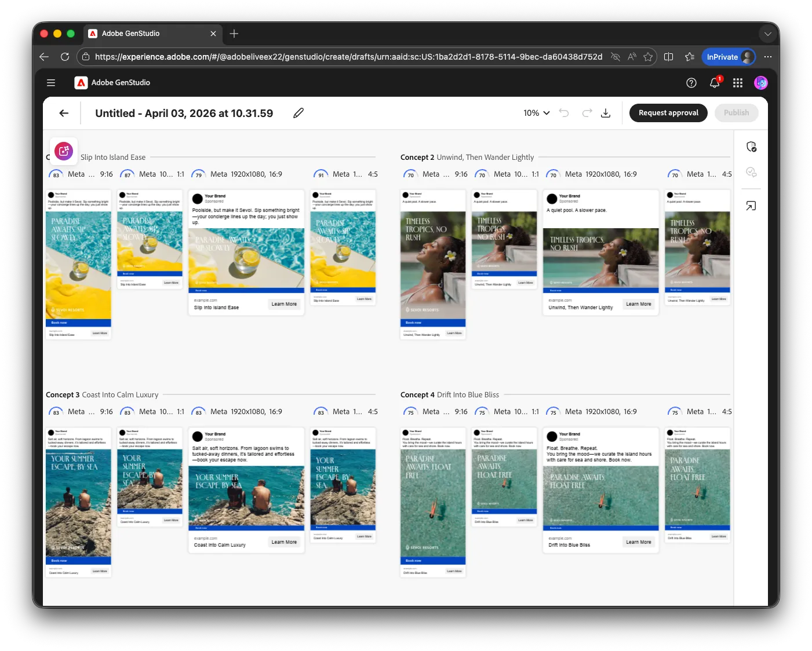This screenshot has width=812, height=651.
Task: Click the redo arrow icon
Action: tap(587, 113)
